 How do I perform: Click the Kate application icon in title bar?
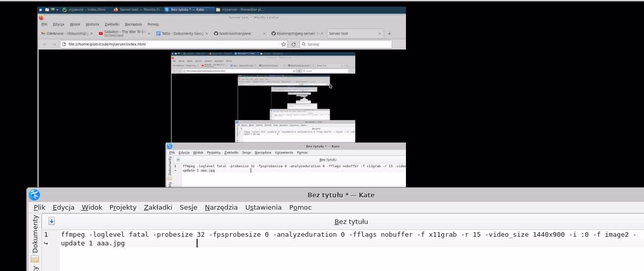coord(34,195)
